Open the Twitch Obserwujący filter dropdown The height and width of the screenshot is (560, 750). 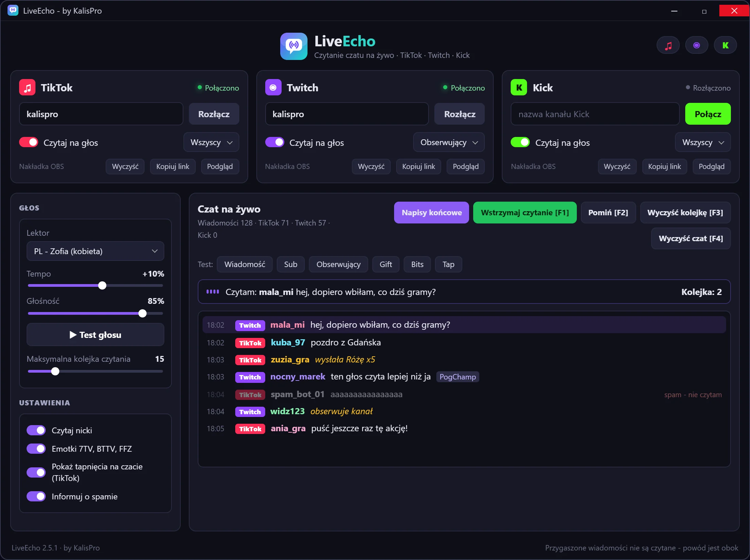click(x=449, y=142)
